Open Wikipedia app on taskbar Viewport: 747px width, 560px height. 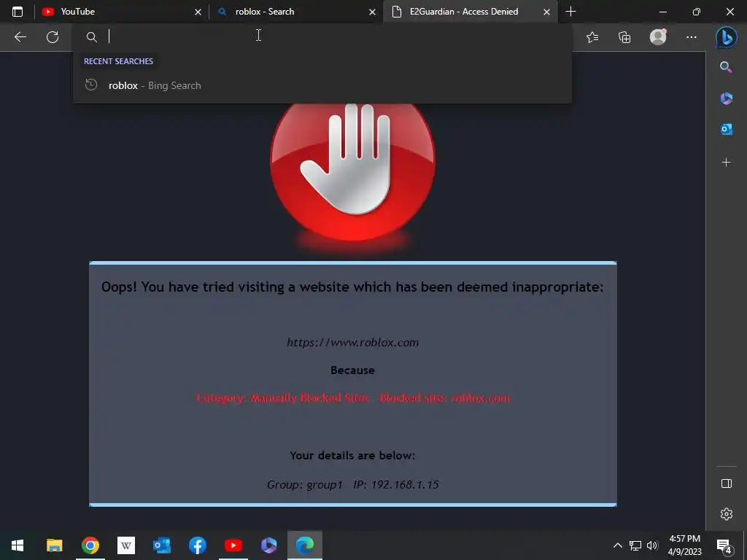tap(125, 545)
